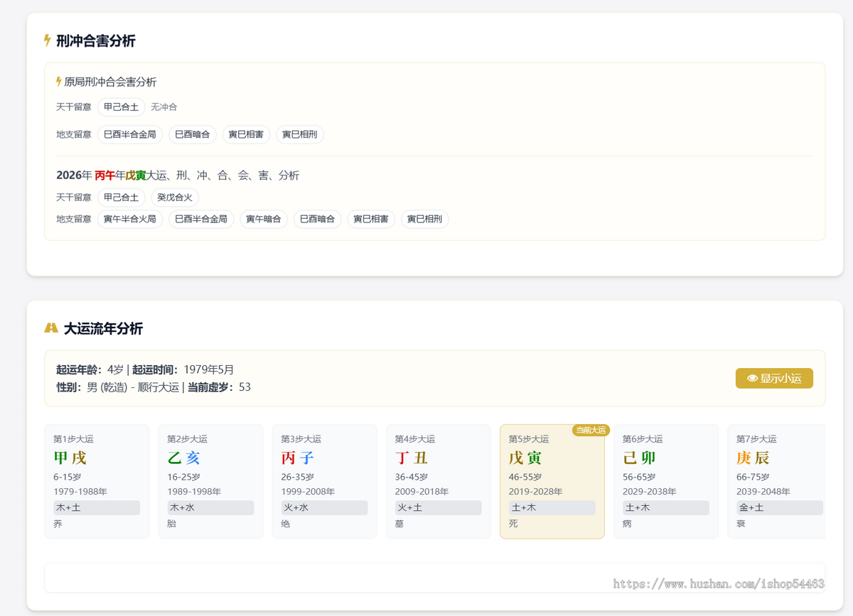Open the 第1步大运 甲戌 card
853x616 pixels.
pos(97,482)
